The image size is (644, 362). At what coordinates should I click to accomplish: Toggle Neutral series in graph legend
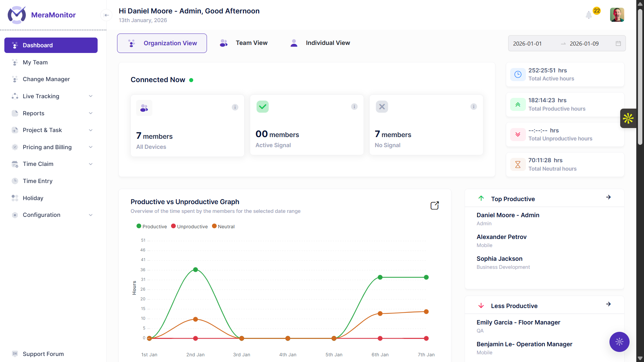click(223, 227)
